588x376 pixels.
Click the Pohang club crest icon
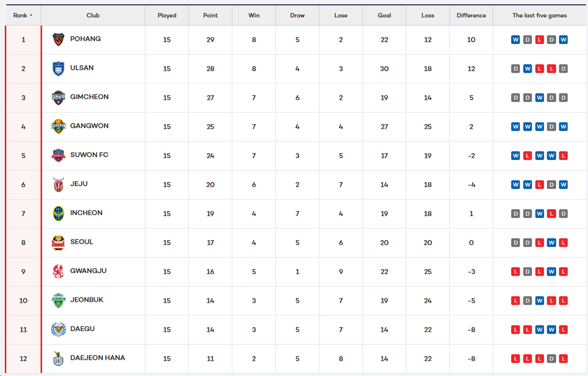click(58, 40)
